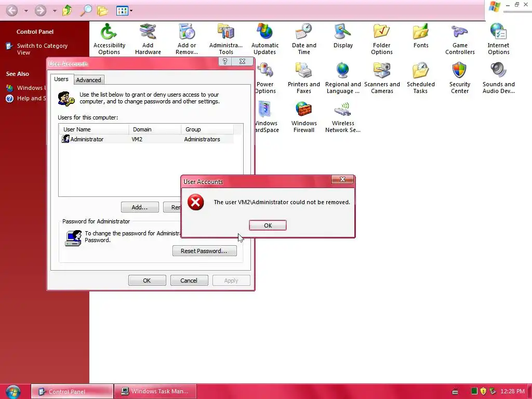
Task: Click OK in User Accounts window
Action: pyautogui.click(x=147, y=281)
